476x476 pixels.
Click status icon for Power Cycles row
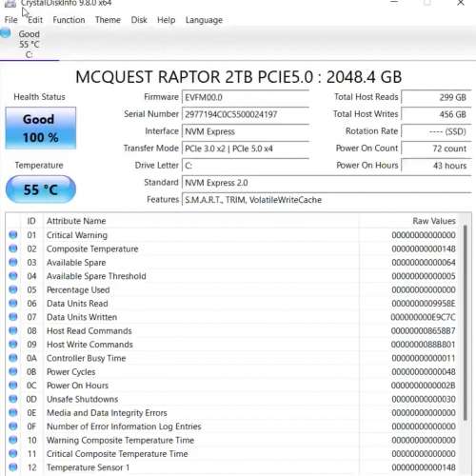pos(13,371)
